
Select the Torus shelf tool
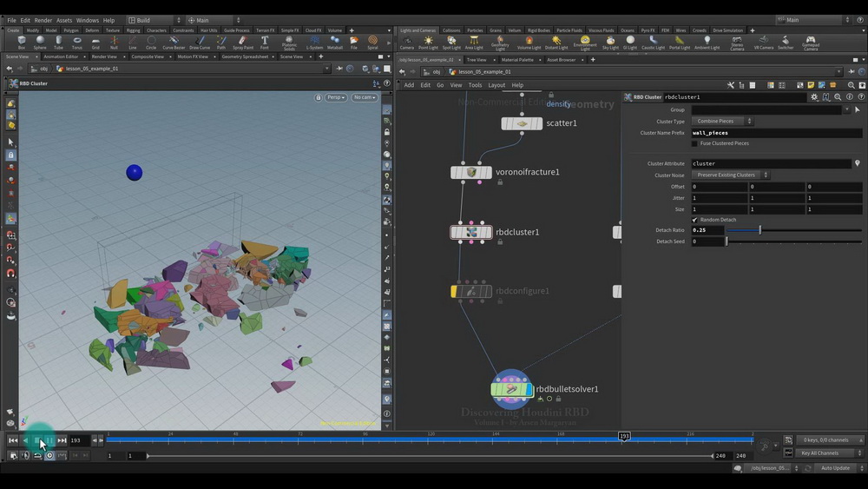click(77, 43)
